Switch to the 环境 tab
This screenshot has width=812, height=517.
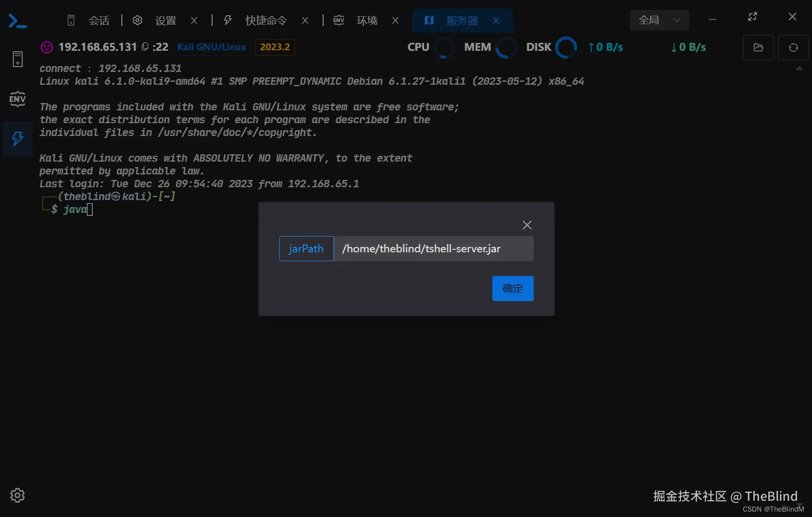[x=356, y=20]
